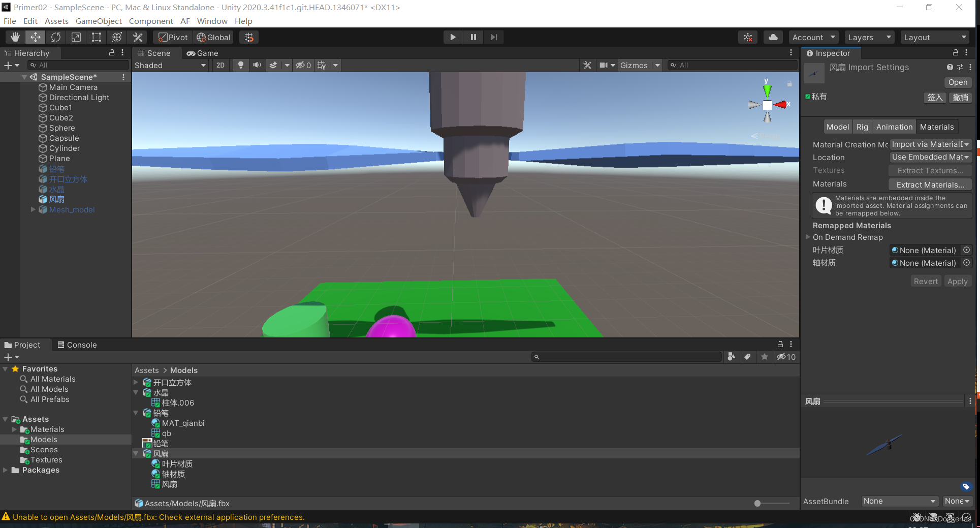Expand On Demand Remap section
The image size is (980, 528).
pos(808,237)
